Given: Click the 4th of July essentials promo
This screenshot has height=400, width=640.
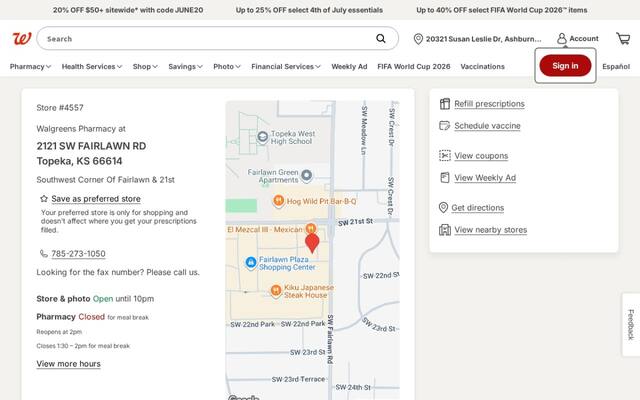Looking at the screenshot, I should pos(309,10).
